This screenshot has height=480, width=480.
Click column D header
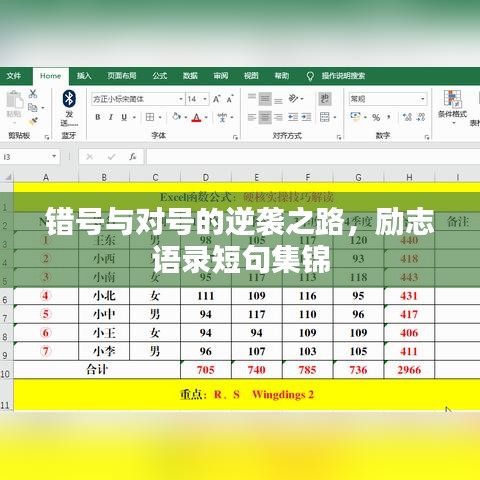tap(206, 177)
